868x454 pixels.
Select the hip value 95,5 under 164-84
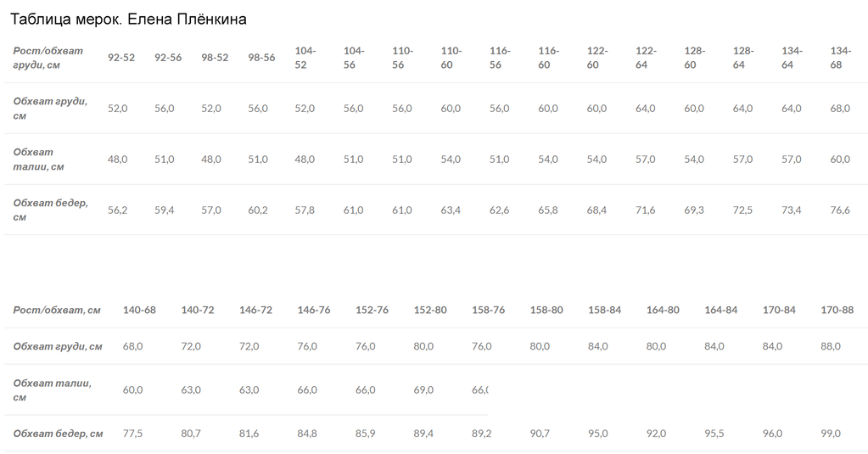click(x=714, y=434)
